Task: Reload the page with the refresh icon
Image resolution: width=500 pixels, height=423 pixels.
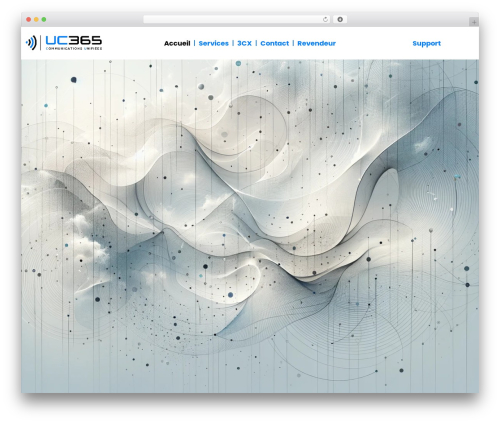Action: [325, 20]
